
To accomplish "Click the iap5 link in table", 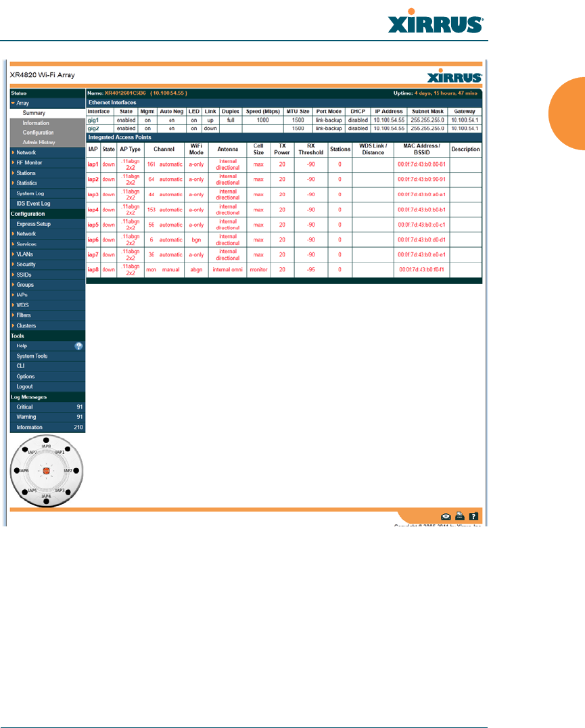I will click(x=93, y=225).
